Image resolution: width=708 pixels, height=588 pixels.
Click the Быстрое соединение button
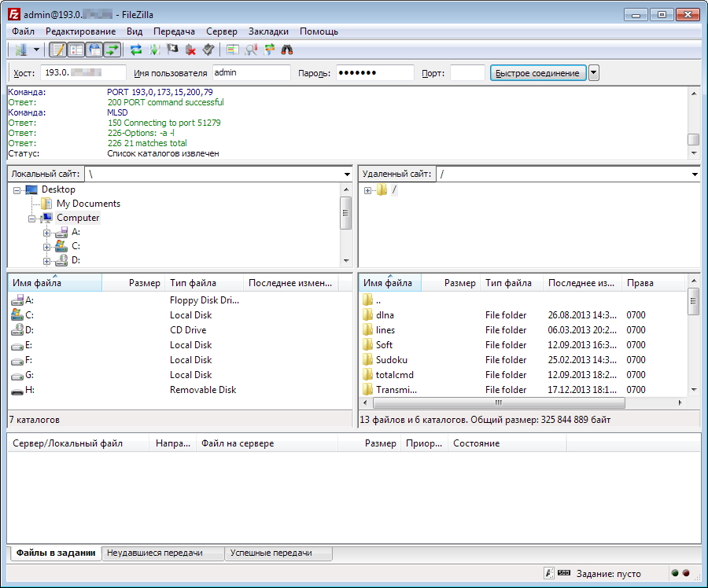tap(537, 73)
